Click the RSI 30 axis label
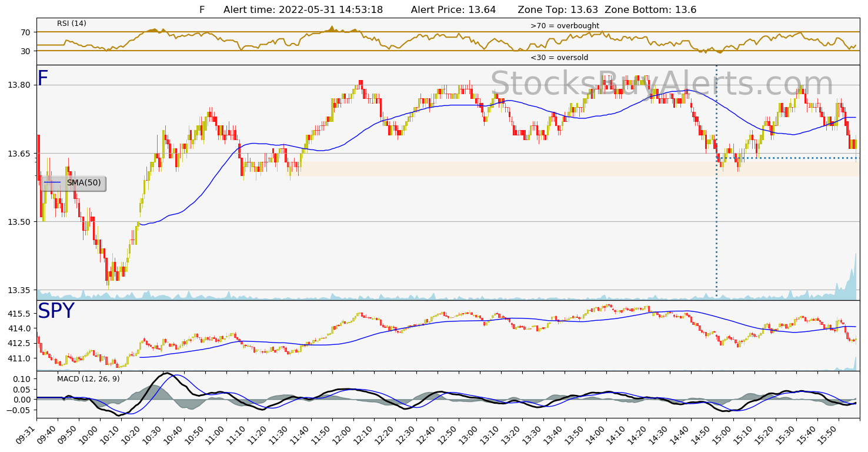 [x=25, y=51]
